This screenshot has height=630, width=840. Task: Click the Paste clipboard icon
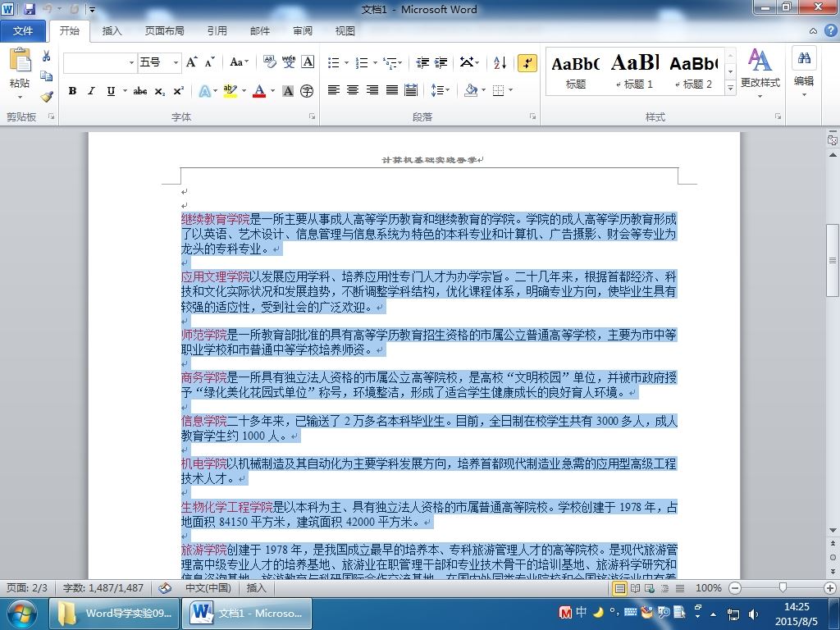point(20,61)
